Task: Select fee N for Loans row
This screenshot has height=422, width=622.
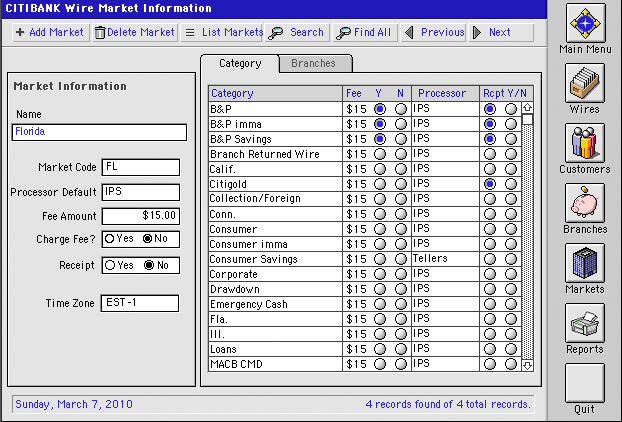Action: [x=401, y=349]
